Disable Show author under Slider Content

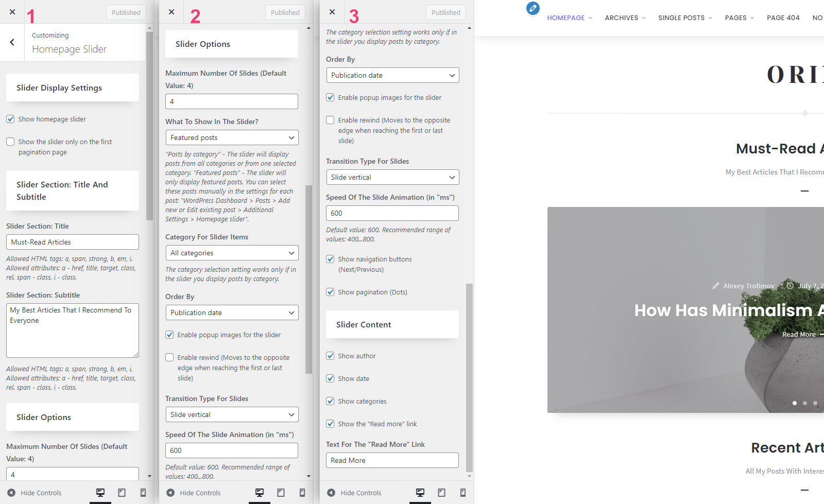pyautogui.click(x=330, y=356)
